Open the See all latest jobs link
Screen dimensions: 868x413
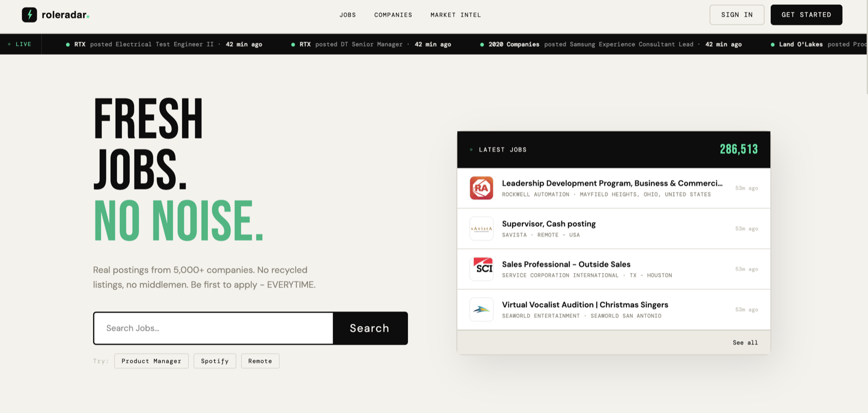click(745, 343)
